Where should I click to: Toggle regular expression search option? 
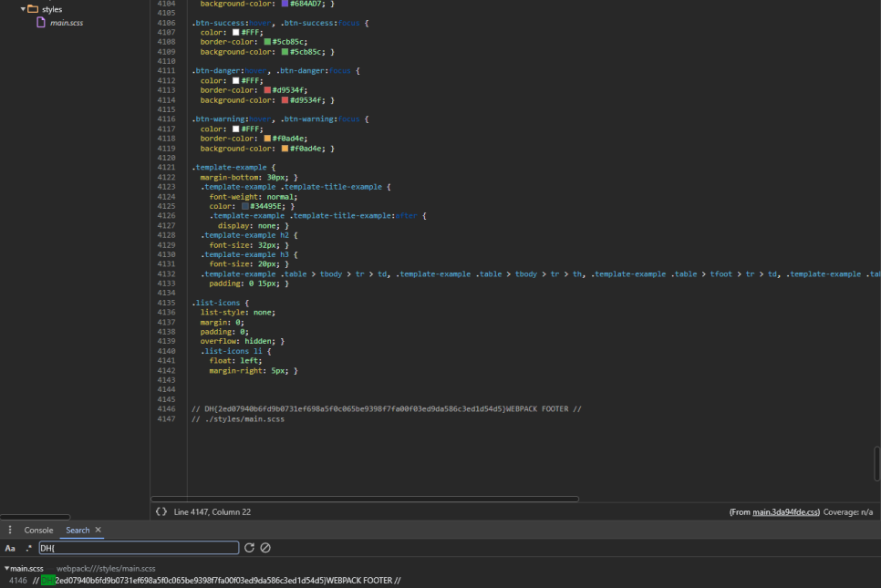pyautogui.click(x=28, y=548)
